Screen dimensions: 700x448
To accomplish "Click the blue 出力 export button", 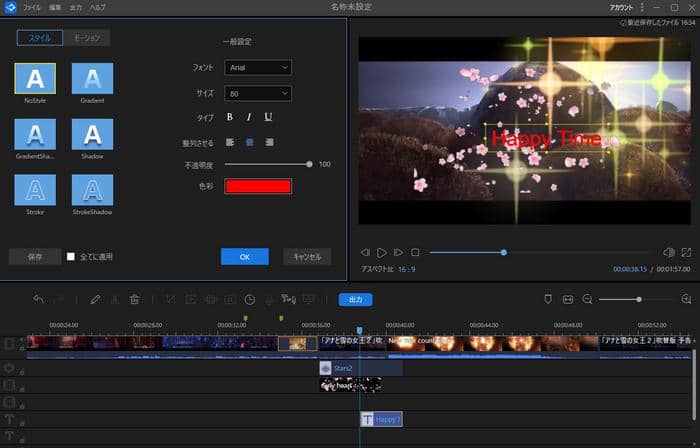I will [355, 299].
